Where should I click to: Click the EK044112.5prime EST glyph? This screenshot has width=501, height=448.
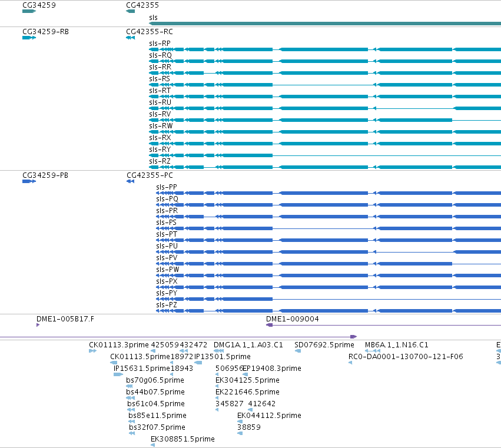point(240,422)
